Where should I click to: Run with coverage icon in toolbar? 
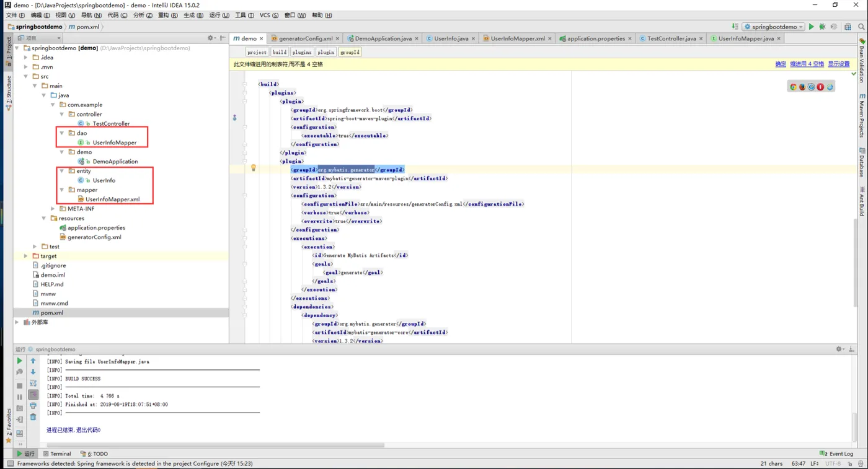[x=834, y=27]
